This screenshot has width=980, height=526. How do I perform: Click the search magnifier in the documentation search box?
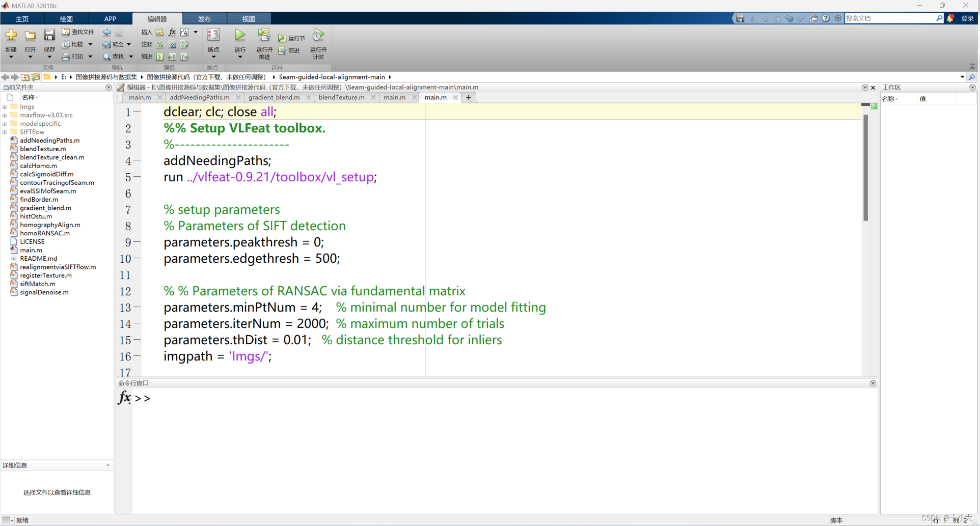pos(940,18)
